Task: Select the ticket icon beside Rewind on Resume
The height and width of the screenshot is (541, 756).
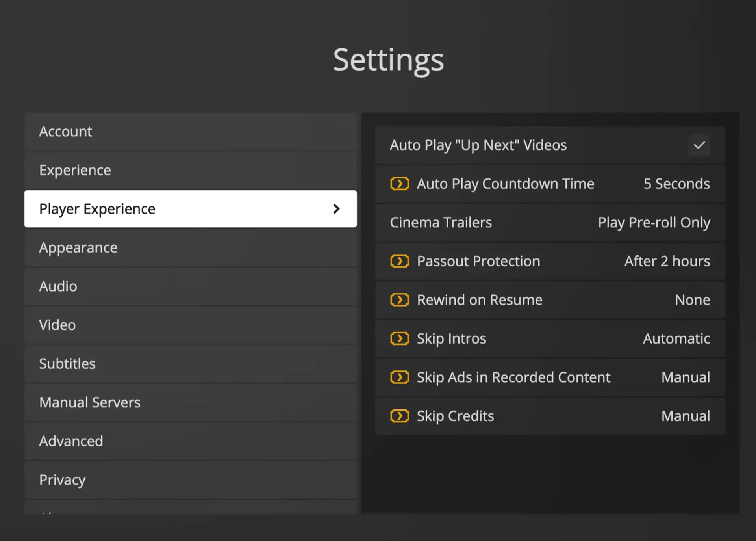Action: pos(400,299)
